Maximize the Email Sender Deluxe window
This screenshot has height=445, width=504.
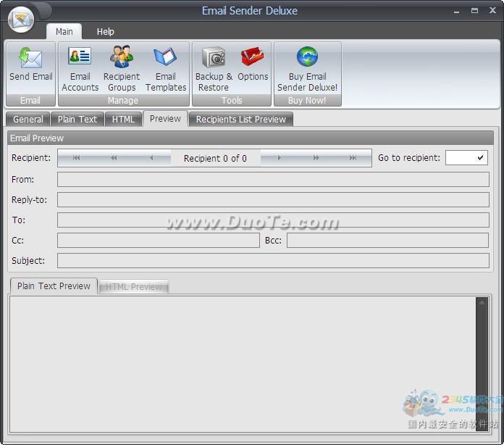(x=474, y=10)
